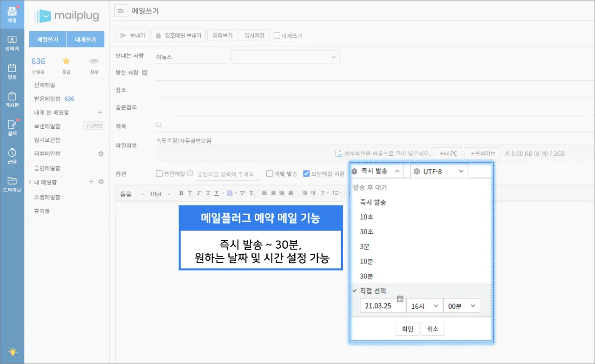Open the highlight color picker in the editor toolbar
Image resolution: width=595 pixels, height=364 pixels.
click(x=231, y=193)
